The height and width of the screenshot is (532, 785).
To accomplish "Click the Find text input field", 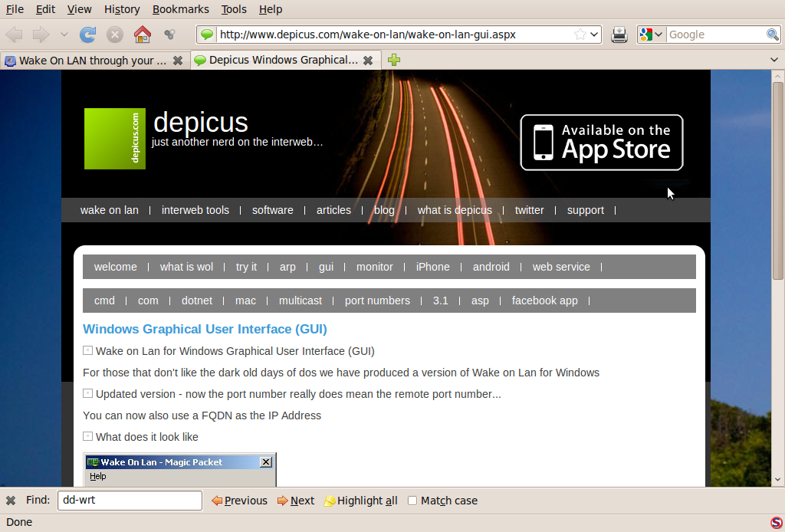I will 130,501.
